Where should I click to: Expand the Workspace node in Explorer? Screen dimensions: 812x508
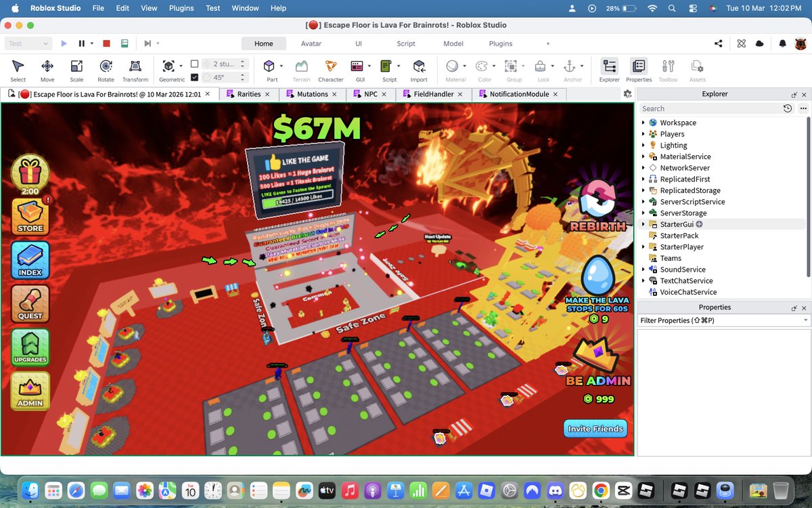[x=644, y=123]
